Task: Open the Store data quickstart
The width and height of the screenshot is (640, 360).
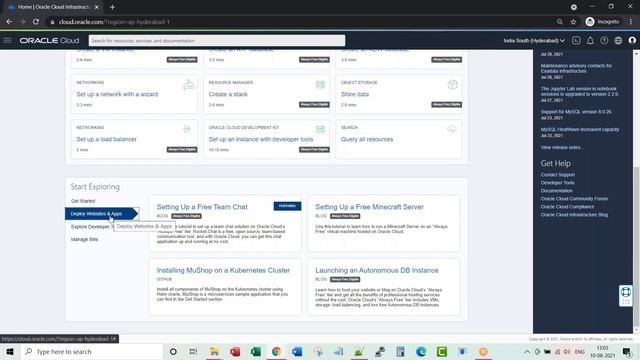Action: coord(355,94)
